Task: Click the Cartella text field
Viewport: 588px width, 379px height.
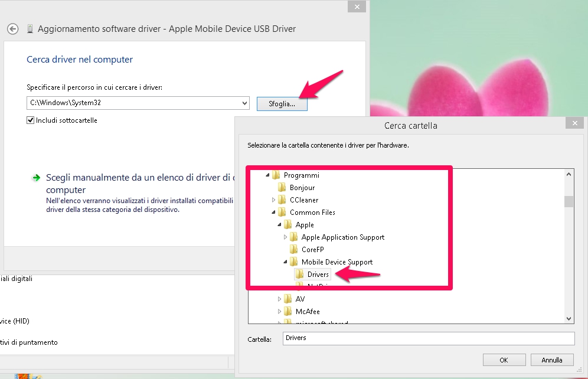Action: [428, 338]
